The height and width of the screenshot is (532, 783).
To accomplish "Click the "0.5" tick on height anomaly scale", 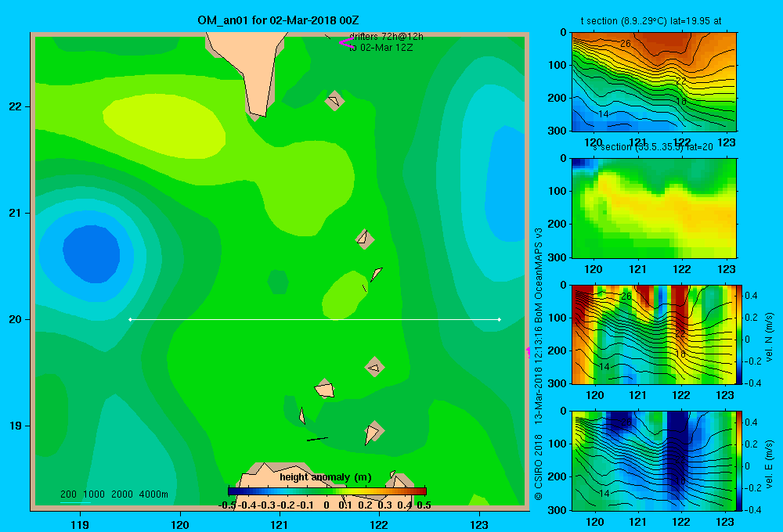I will (424, 505).
